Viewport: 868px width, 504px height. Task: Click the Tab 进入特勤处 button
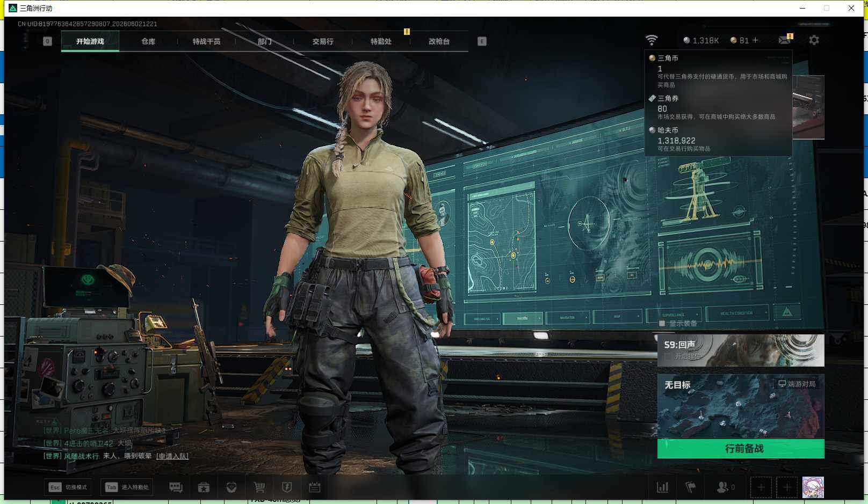(127, 487)
